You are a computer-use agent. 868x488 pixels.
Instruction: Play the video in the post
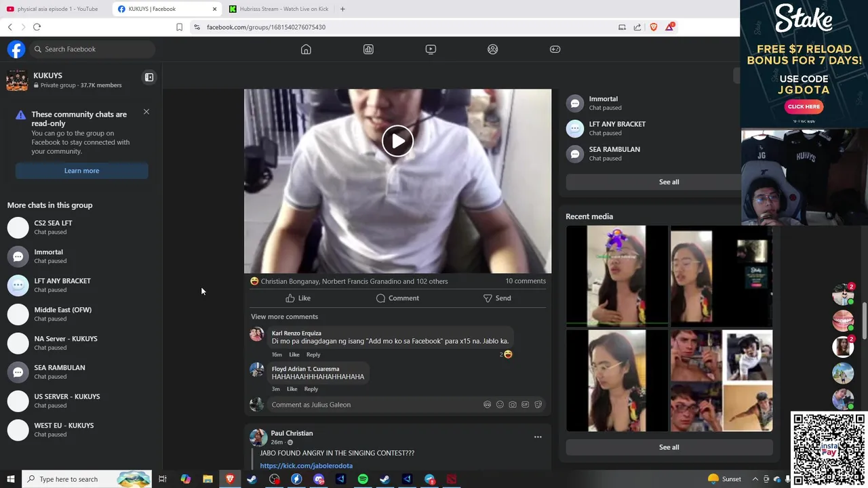point(397,141)
